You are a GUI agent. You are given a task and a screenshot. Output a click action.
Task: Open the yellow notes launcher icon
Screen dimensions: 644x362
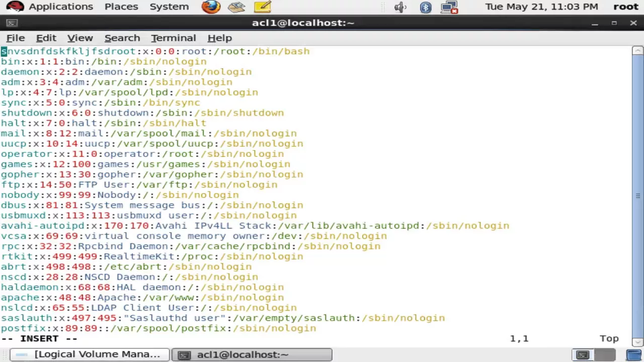[263, 7]
